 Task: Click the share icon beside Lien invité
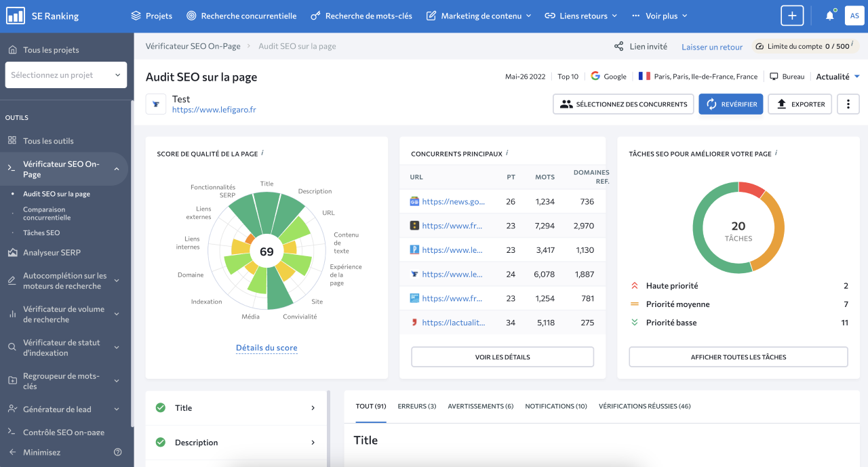click(618, 47)
